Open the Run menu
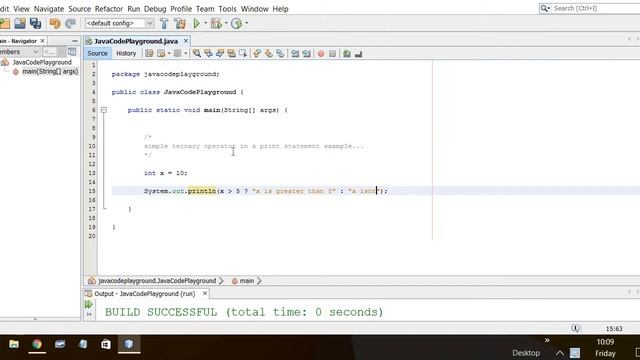 point(133,9)
